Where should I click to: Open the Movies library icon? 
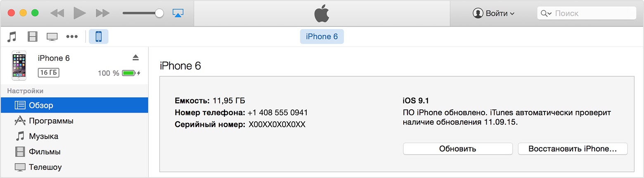point(32,36)
